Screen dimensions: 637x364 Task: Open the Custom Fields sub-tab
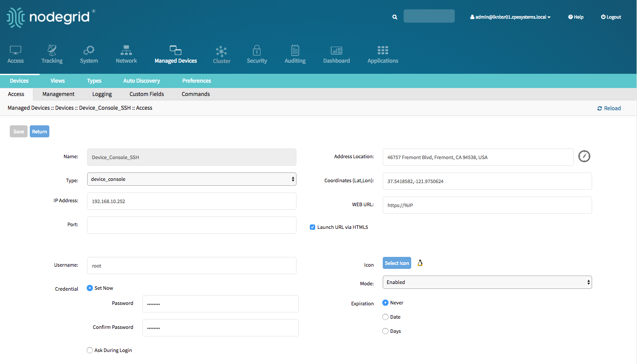147,94
